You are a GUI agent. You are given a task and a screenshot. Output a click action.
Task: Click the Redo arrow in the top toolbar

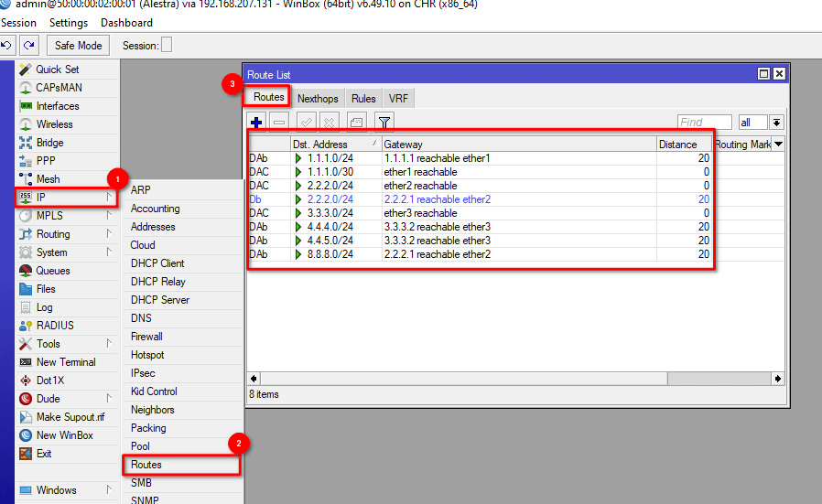point(29,45)
